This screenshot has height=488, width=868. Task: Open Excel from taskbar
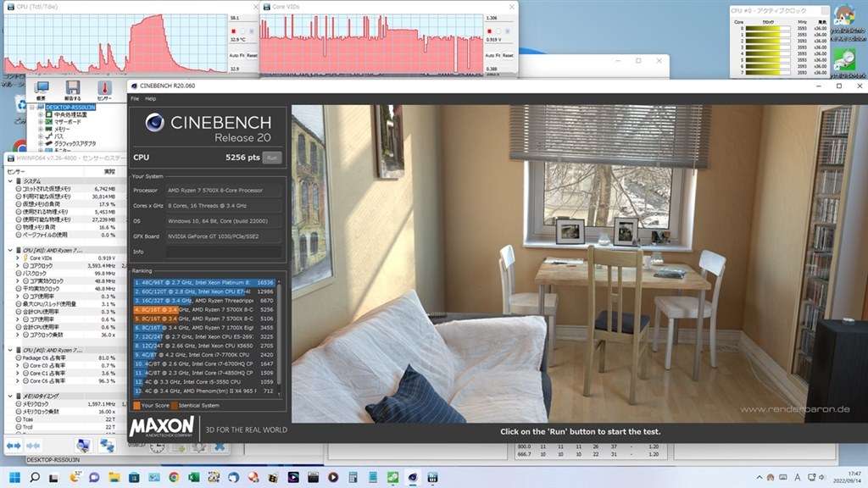[x=194, y=477]
